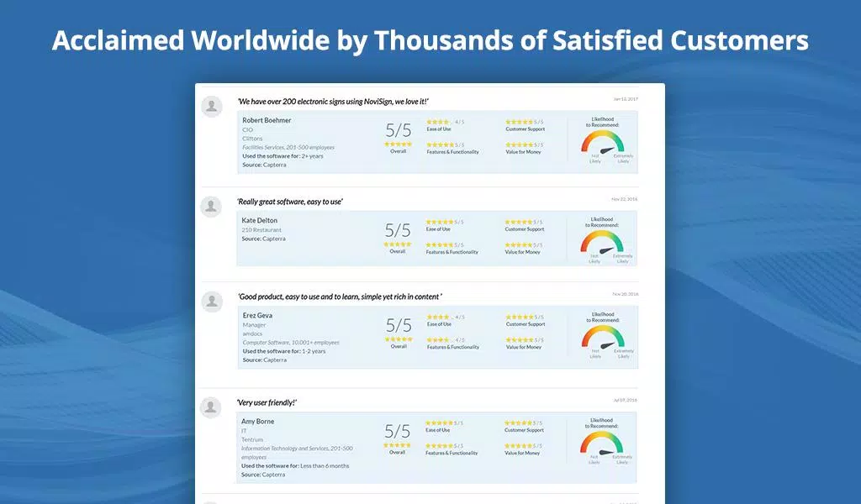The image size is (861, 504).
Task: Click the recommend gauge in Robert Boehmer's review
Action: click(603, 143)
